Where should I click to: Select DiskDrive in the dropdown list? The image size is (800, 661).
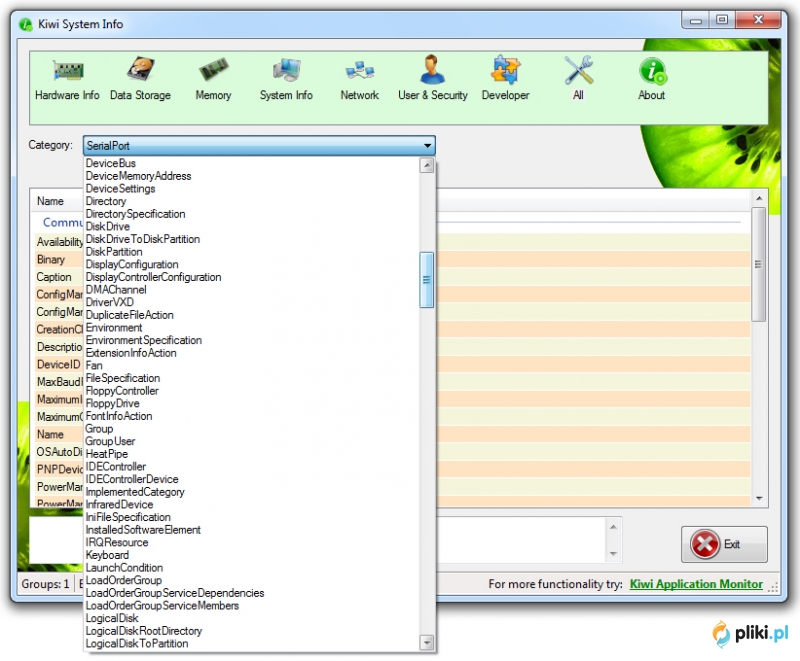252,226
